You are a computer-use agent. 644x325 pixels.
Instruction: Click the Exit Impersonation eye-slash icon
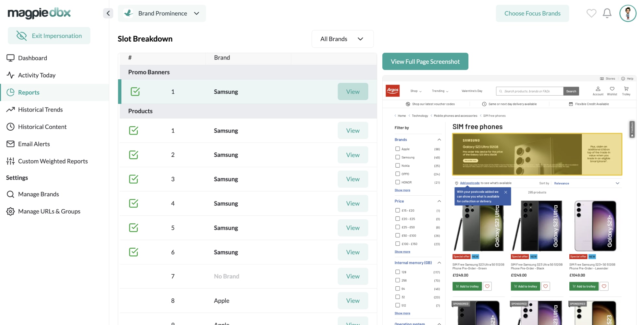[x=21, y=36]
